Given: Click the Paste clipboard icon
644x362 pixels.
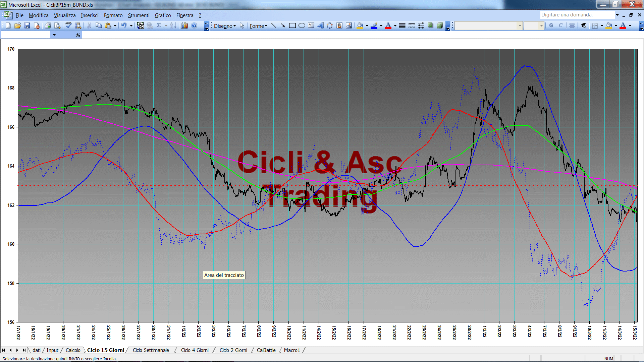Looking at the screenshot, I should pos(108,25).
